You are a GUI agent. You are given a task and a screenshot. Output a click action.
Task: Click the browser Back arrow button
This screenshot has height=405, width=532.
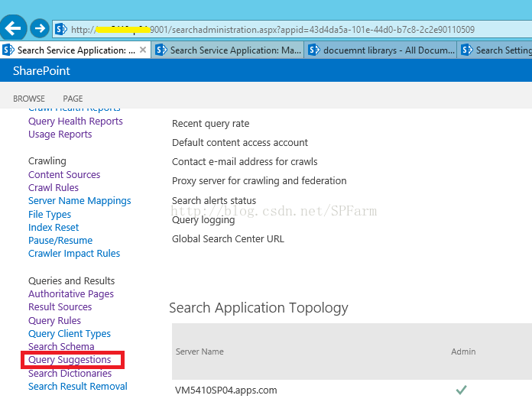(13, 28)
